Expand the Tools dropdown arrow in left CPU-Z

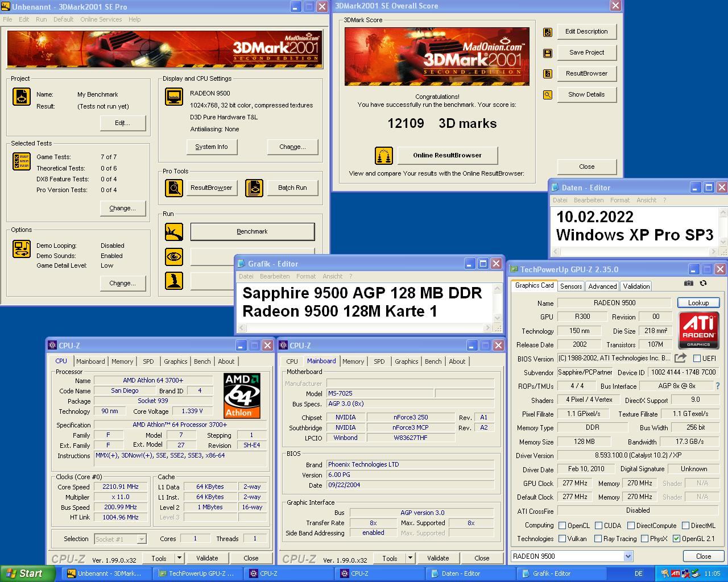pyautogui.click(x=179, y=558)
